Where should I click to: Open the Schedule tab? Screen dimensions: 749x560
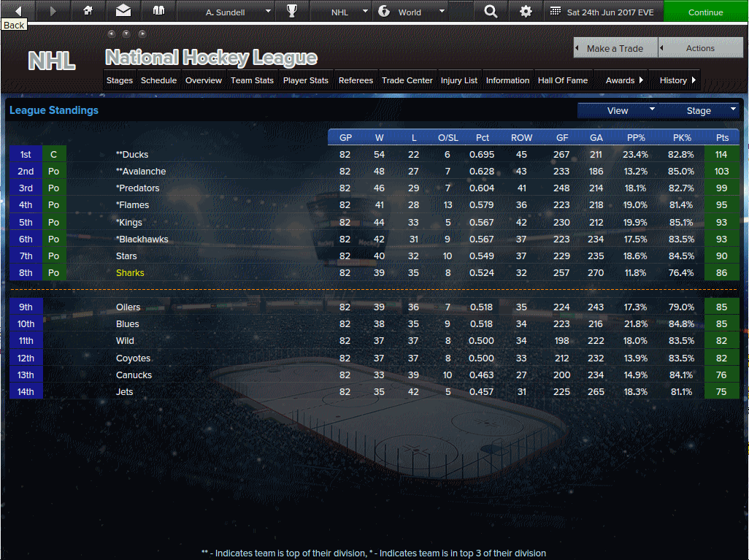[158, 80]
